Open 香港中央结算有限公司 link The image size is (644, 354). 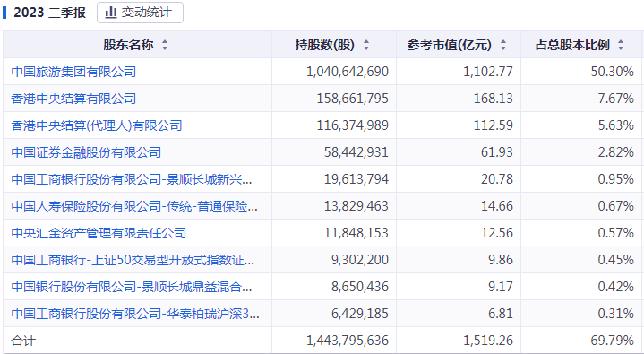coord(74,99)
